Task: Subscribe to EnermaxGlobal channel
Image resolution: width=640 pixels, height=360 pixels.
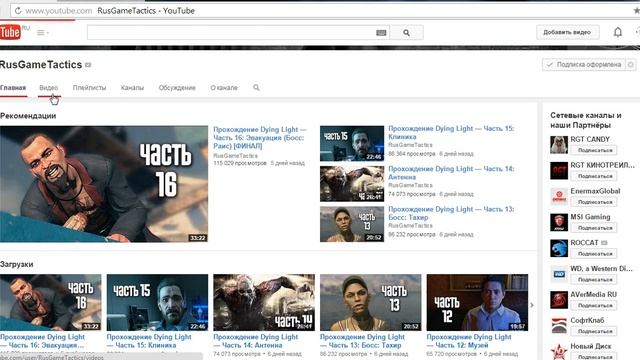Action: (595, 202)
